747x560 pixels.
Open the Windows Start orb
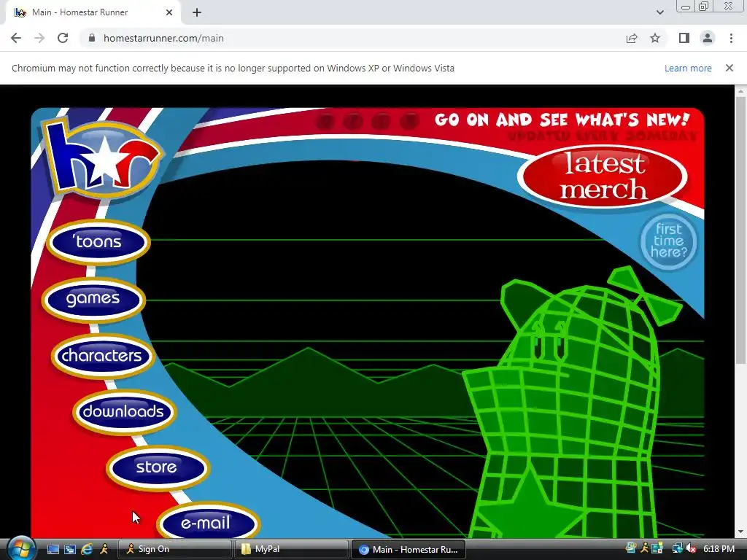coord(21,548)
